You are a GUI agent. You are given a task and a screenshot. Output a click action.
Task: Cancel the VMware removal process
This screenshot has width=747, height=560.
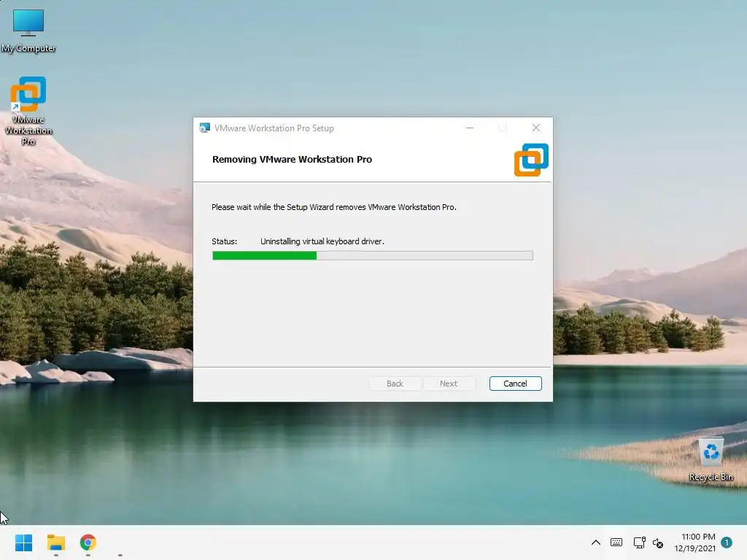(x=516, y=384)
